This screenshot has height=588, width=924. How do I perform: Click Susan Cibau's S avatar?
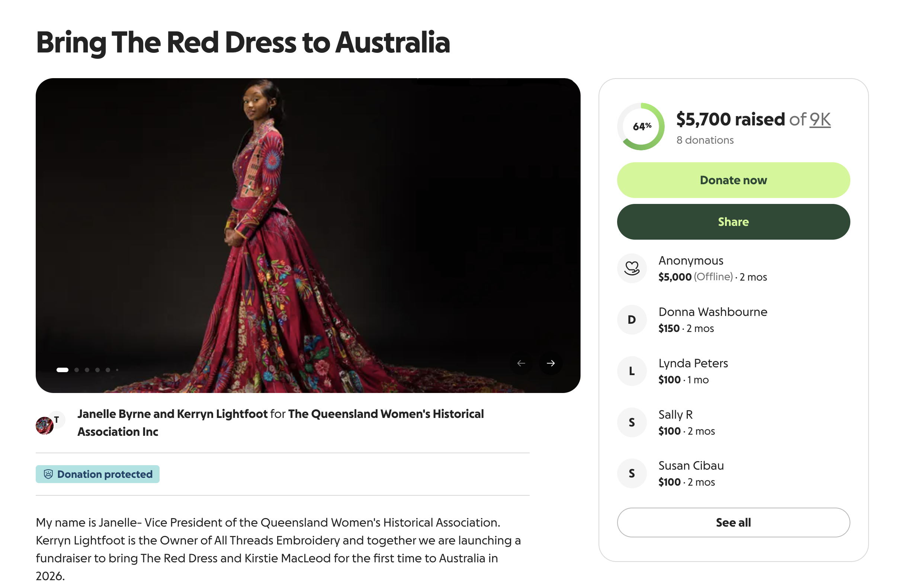(632, 474)
